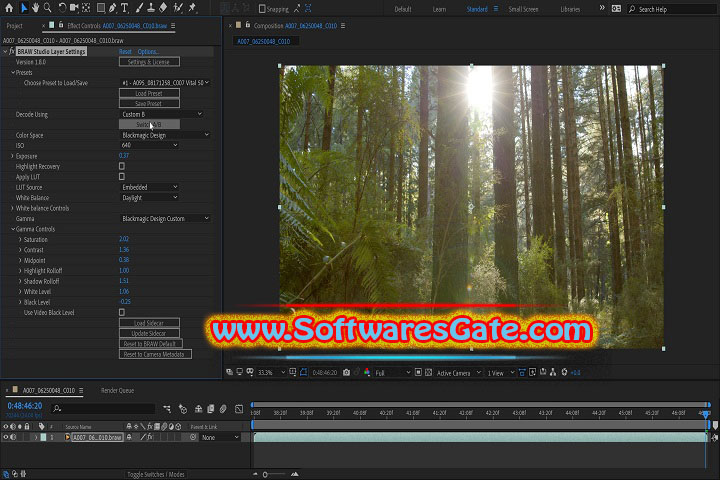The width and height of the screenshot is (720, 480).
Task: Select the Zoom magnifier tool
Action: 47,8
